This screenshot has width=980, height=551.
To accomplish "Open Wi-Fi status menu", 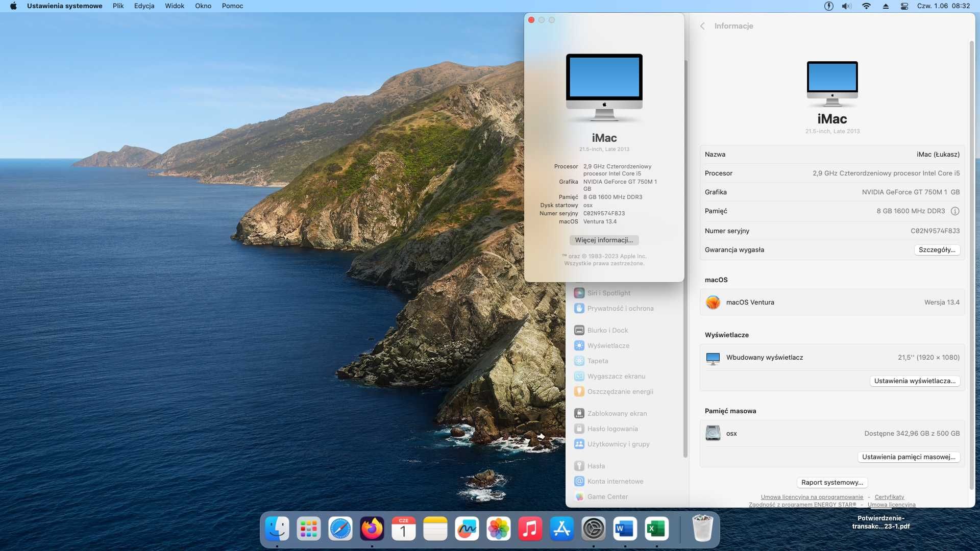I will [866, 6].
